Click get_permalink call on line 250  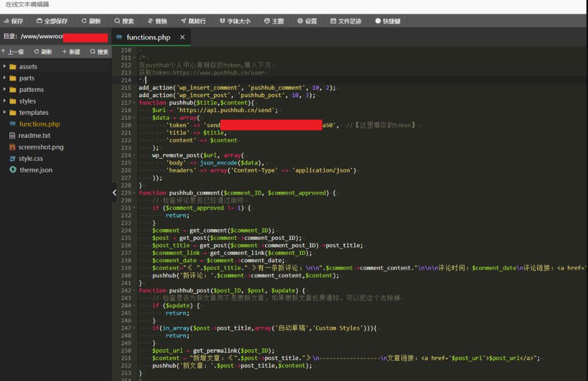pyautogui.click(x=215, y=351)
